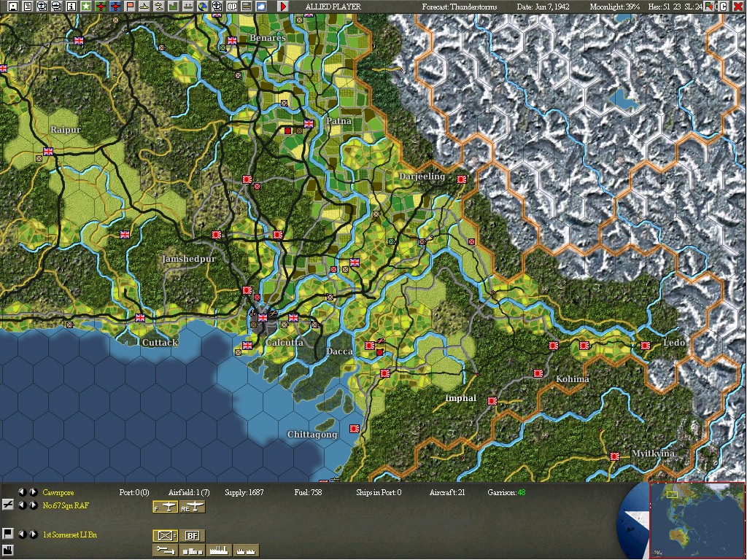Click the Chittagong city label
Viewport: 747px width, 560px height.
(x=312, y=435)
